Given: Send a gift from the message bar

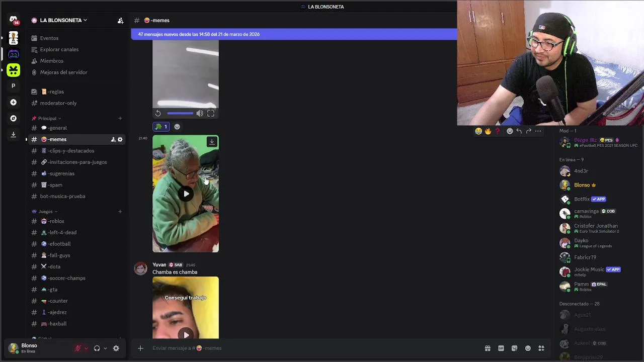Looking at the screenshot, I should point(488,348).
